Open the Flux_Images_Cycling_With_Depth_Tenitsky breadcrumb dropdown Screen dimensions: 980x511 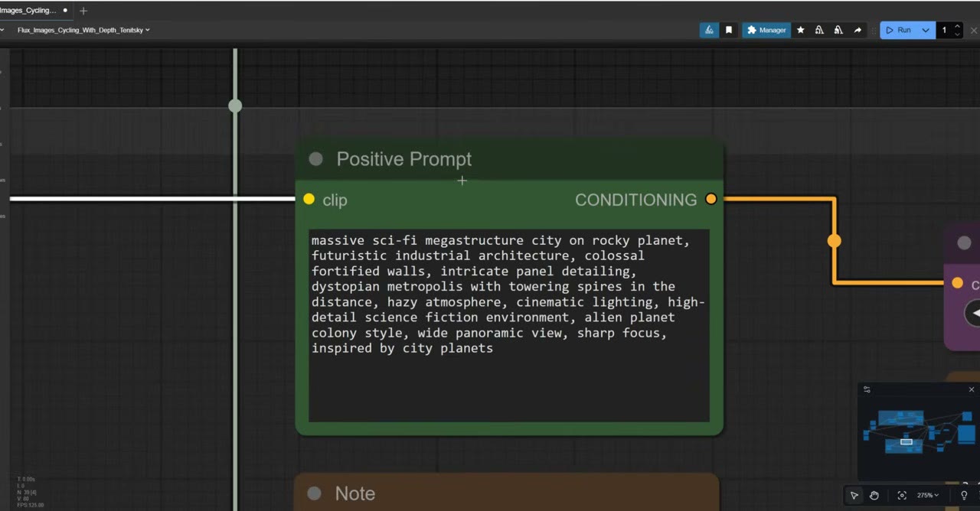click(x=83, y=30)
